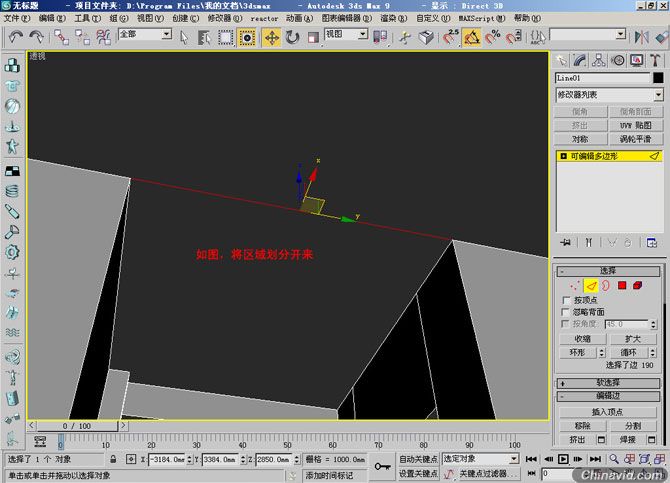Screen dimensions: 670x483
Task: Activate Select and Rotate tool
Action: pos(293,38)
